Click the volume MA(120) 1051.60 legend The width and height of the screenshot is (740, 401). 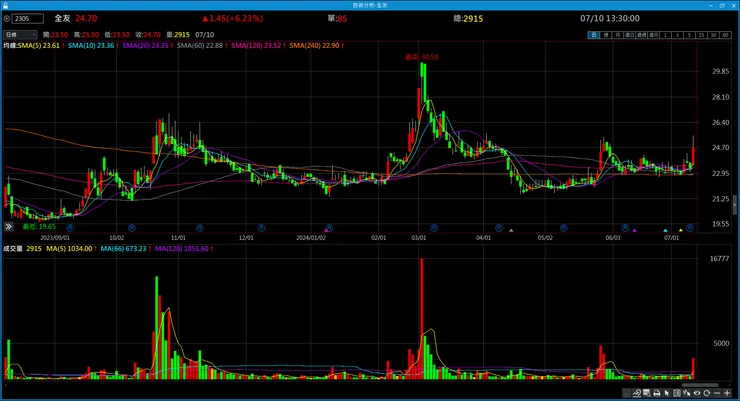[x=182, y=249]
